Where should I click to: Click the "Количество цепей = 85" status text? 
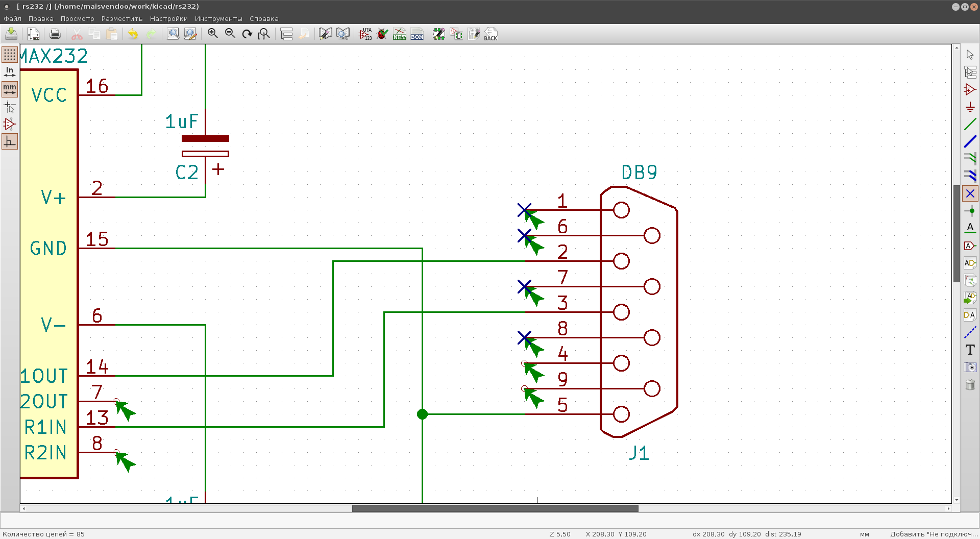[x=44, y=534]
